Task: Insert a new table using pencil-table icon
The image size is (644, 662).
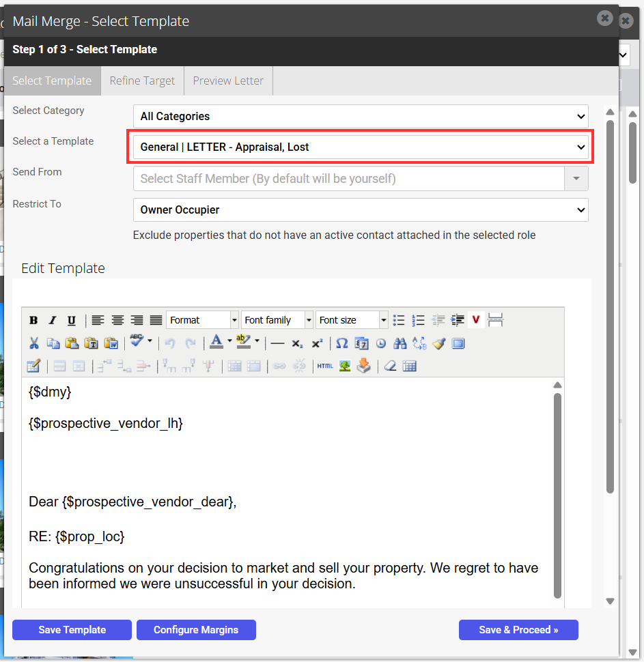Action: 33,366
